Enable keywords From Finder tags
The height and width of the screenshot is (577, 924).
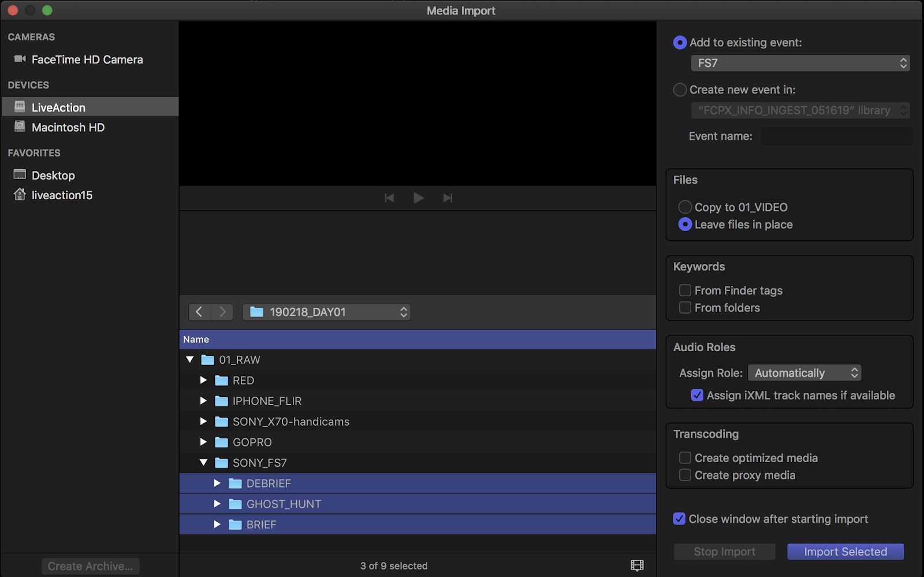(x=685, y=290)
